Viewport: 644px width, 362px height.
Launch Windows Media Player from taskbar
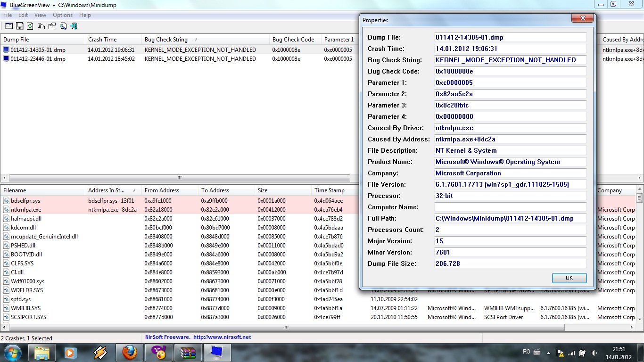[70, 353]
